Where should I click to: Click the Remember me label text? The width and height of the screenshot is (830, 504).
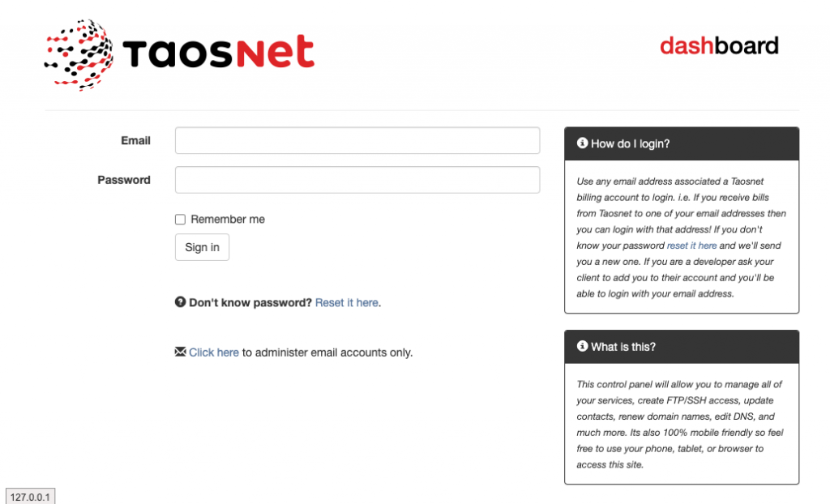(228, 219)
